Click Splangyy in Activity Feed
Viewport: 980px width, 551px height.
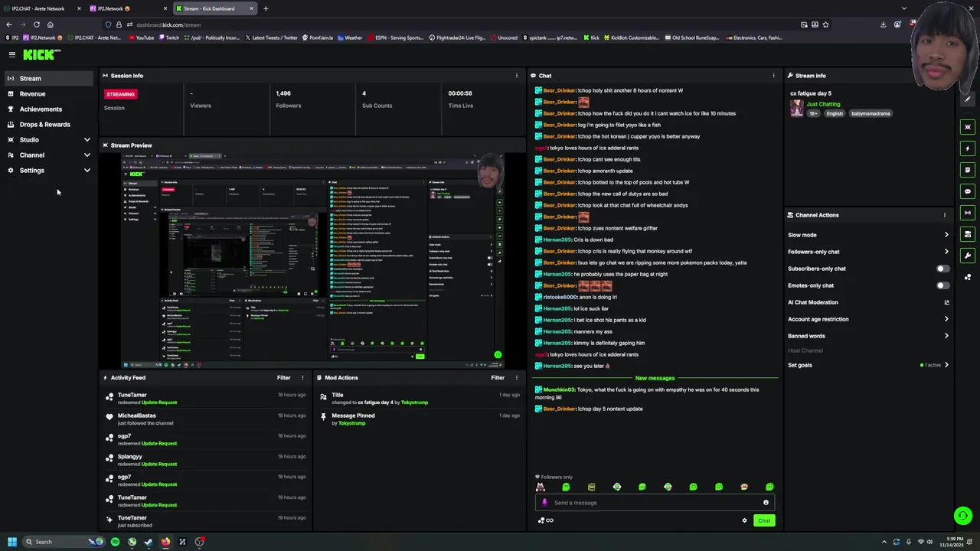point(130,456)
